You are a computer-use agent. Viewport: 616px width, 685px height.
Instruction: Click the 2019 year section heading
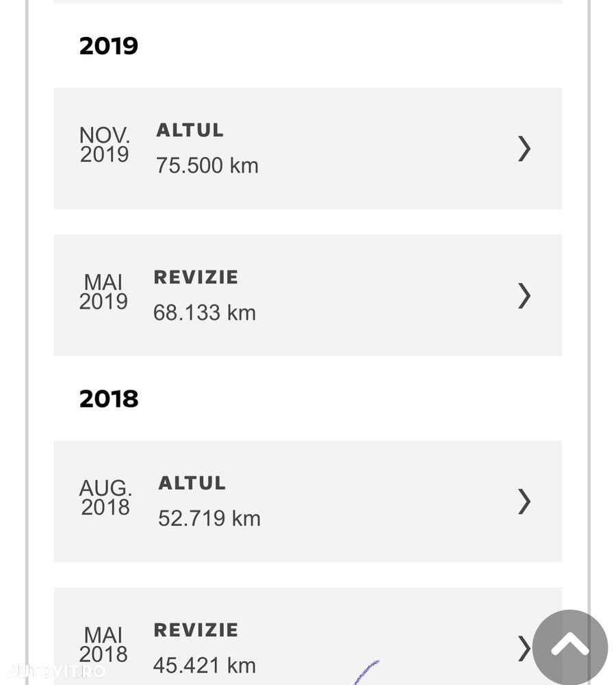coord(109,46)
